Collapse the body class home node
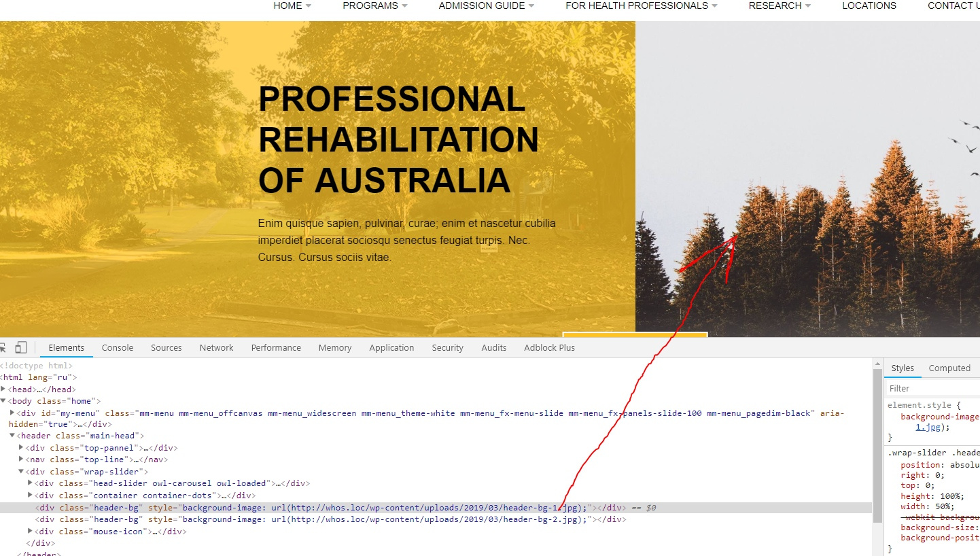Screen dimensions: 980x556 3,401
